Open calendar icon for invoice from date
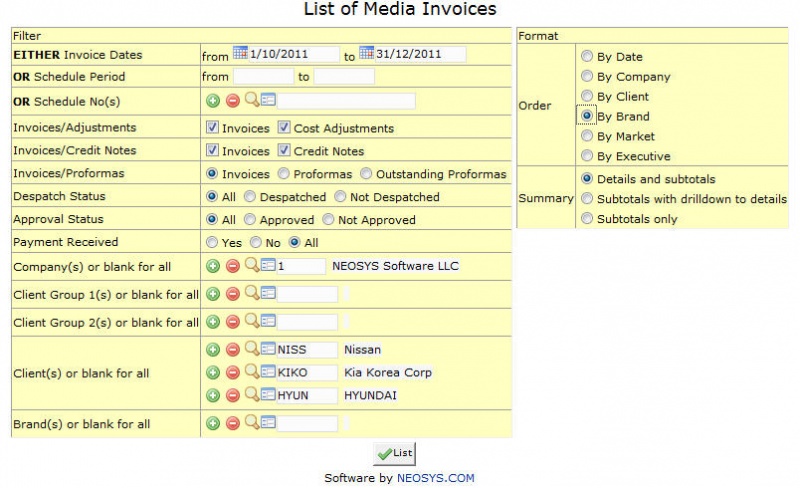 pos(240,53)
